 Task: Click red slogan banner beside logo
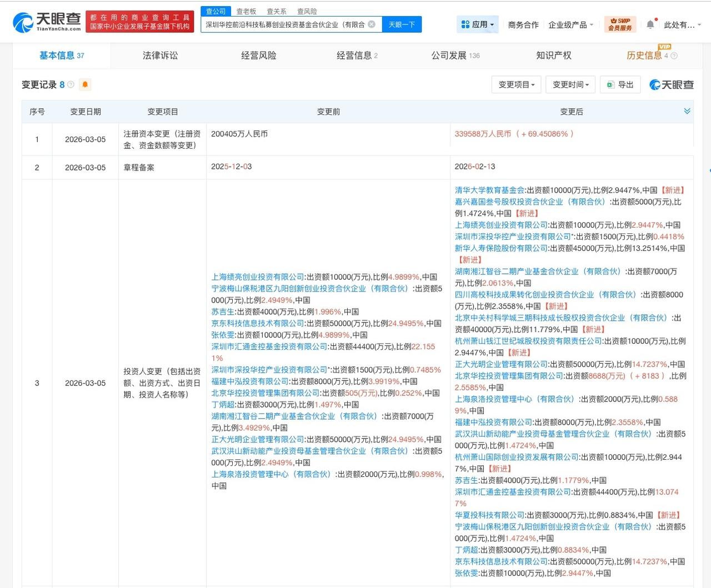pos(140,22)
